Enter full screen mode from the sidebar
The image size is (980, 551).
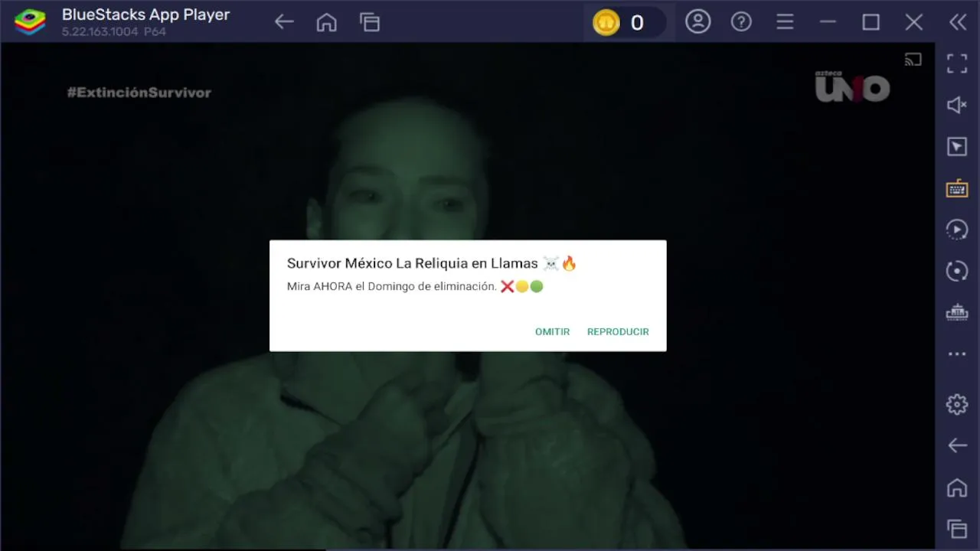click(x=957, y=64)
